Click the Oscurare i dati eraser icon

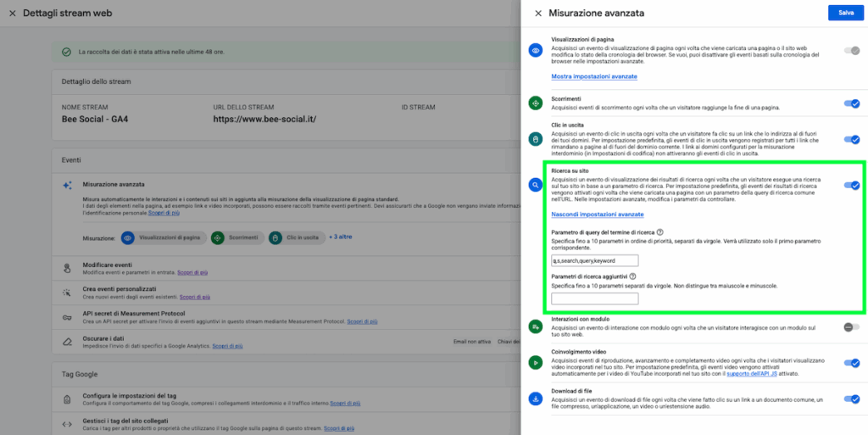coord(67,342)
